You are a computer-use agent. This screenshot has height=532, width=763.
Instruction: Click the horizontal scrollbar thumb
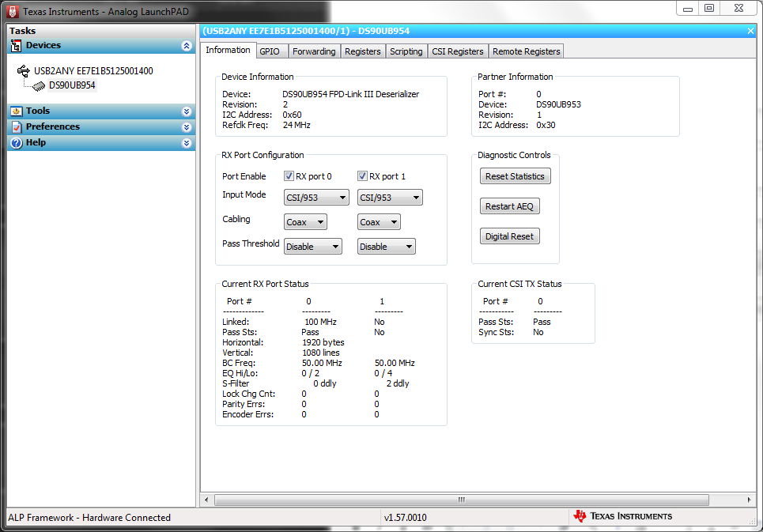coord(461,500)
